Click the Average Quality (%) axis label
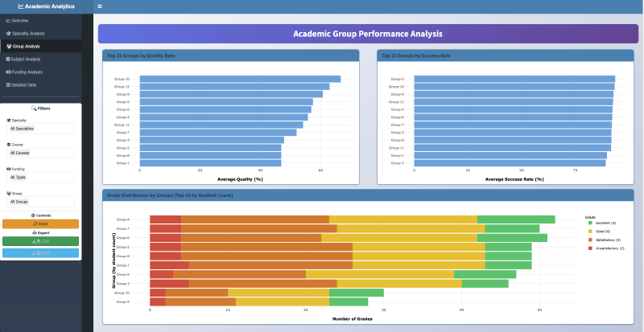 (240, 179)
